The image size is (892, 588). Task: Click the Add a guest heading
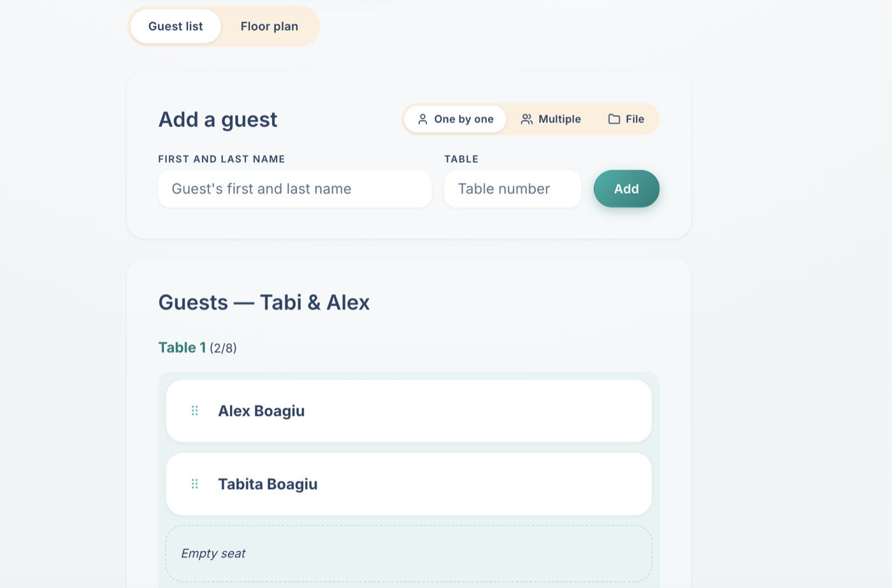pos(218,120)
